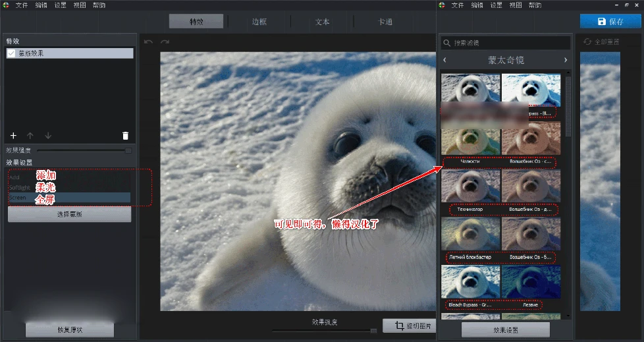The image size is (644, 342).
Task: Switch to the 文本 tab
Action: 323,21
